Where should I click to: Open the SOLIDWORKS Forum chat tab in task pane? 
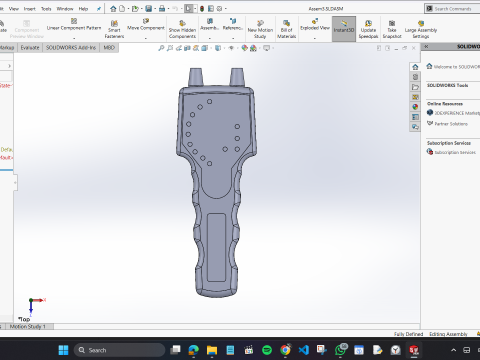point(415,127)
